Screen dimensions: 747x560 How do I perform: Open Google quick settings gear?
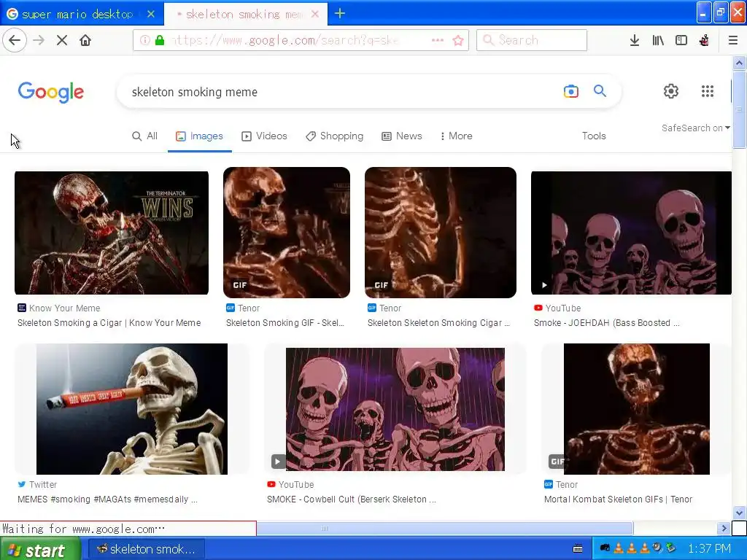point(671,91)
